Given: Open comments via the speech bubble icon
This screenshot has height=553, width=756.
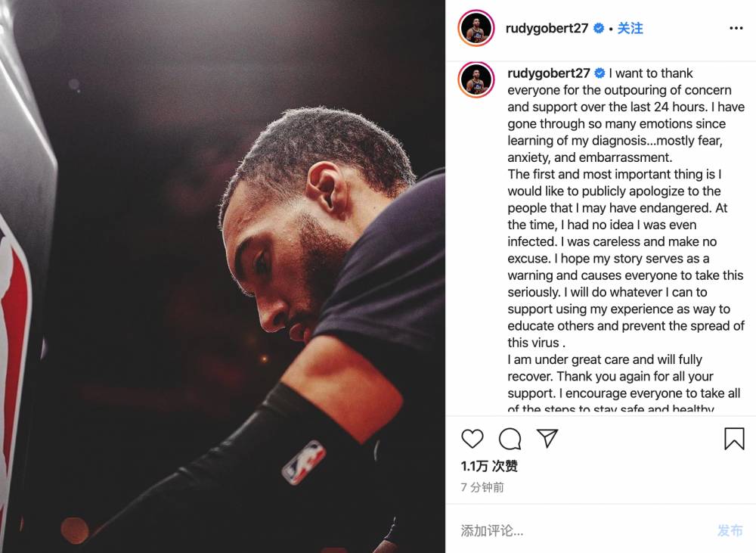Looking at the screenshot, I should point(510,438).
